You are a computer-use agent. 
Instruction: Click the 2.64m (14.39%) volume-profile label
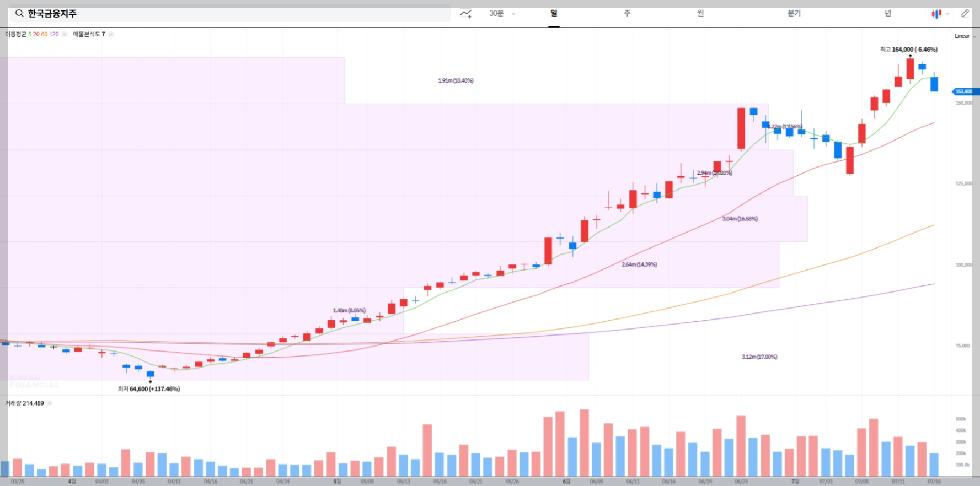(639, 264)
